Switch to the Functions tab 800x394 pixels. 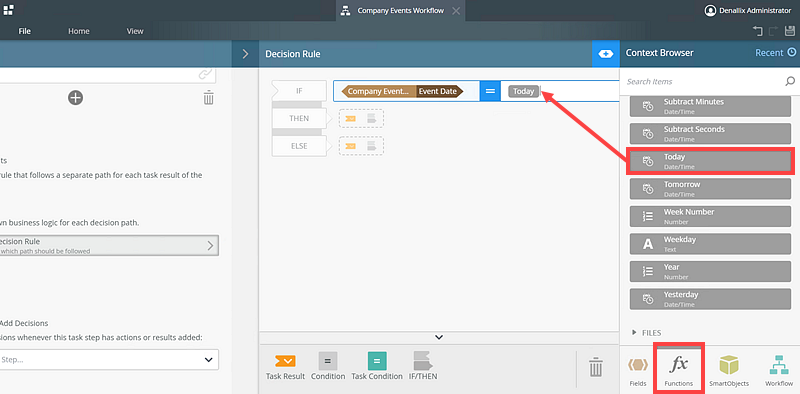click(x=679, y=370)
